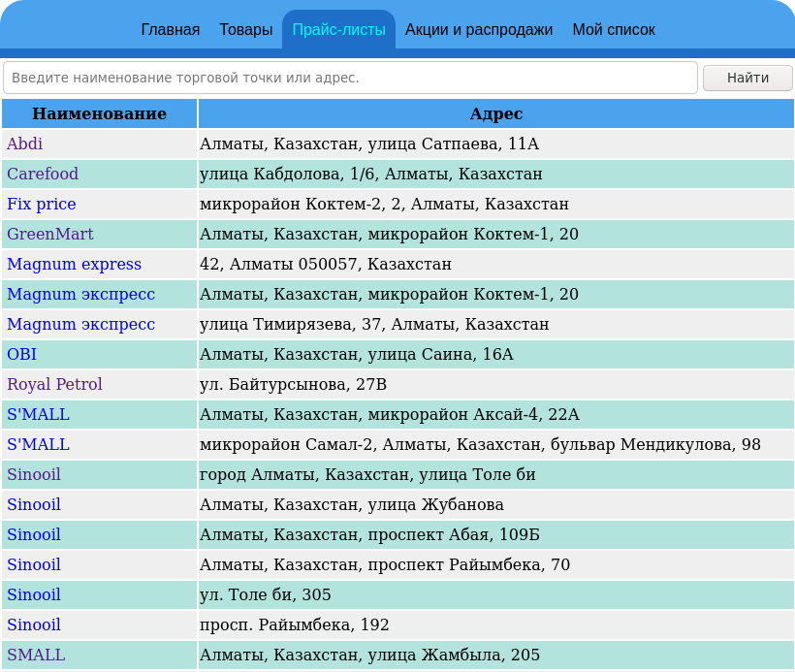The image size is (795, 672).
Task: Select the Magnum express link
Action: pyautogui.click(x=74, y=265)
